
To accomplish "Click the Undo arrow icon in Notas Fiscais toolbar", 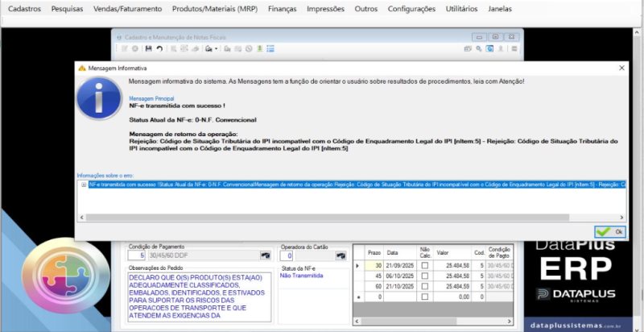I will point(159,48).
